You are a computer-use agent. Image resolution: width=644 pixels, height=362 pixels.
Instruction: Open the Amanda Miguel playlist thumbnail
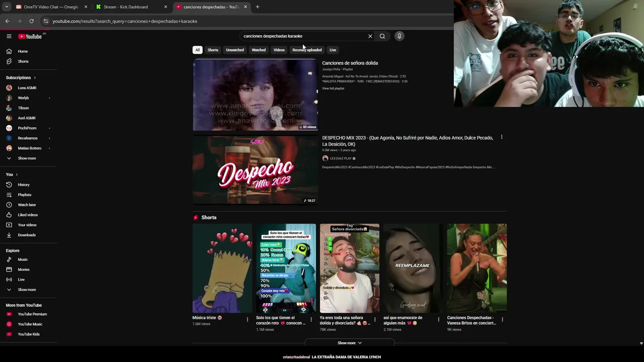point(255,95)
